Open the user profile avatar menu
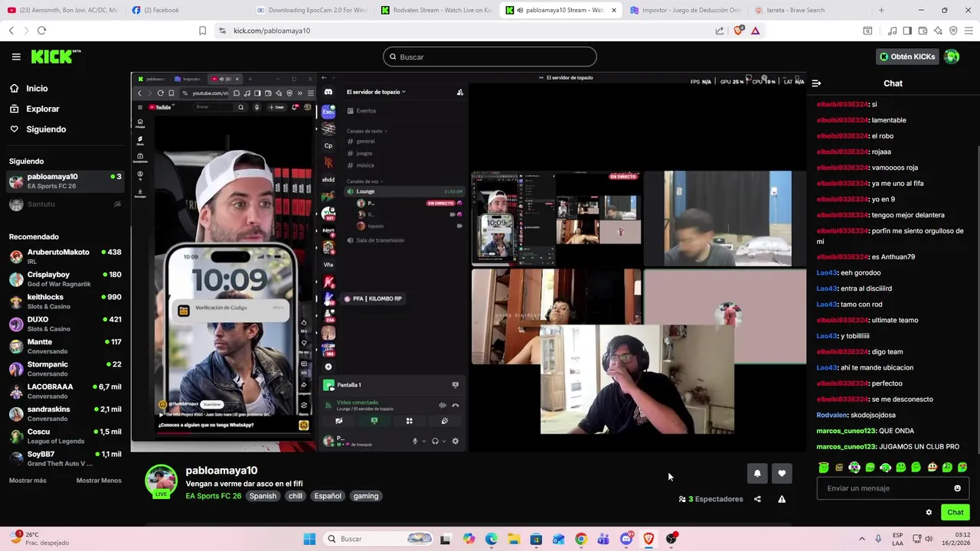Image resolution: width=980 pixels, height=551 pixels. [952, 57]
